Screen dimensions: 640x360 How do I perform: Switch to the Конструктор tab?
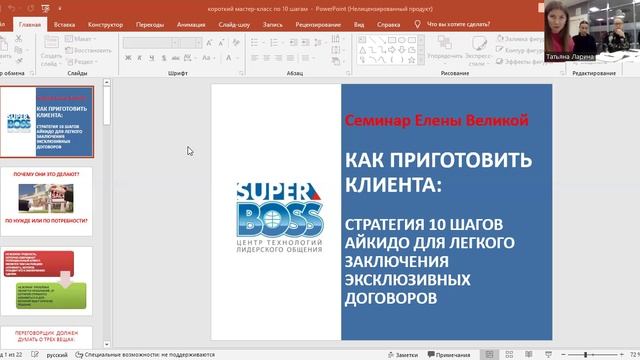(105, 24)
